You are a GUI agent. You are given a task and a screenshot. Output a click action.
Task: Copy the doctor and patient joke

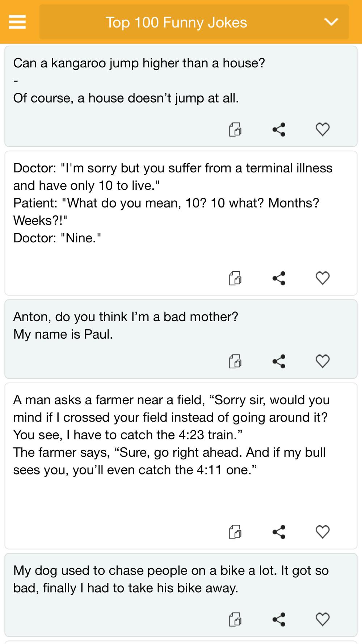[235, 278]
